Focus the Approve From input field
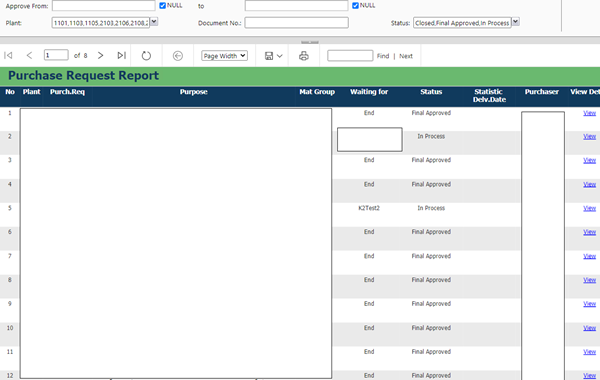The image size is (600, 380). point(104,5)
